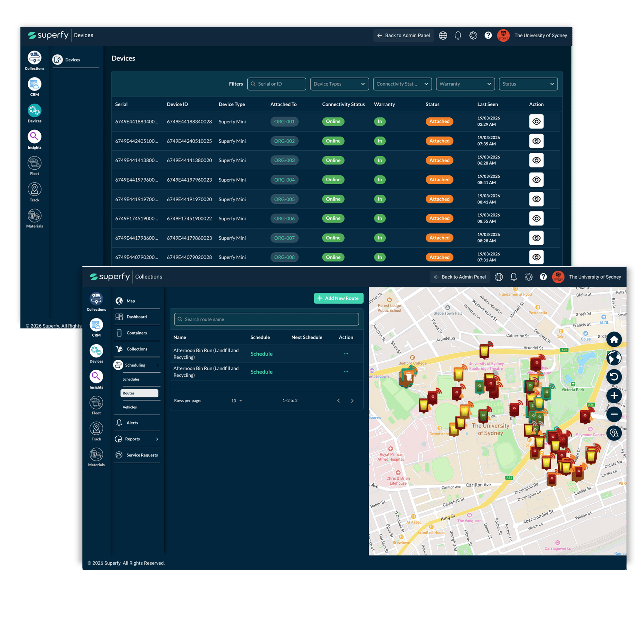Click the Add New Route button

[x=338, y=298]
